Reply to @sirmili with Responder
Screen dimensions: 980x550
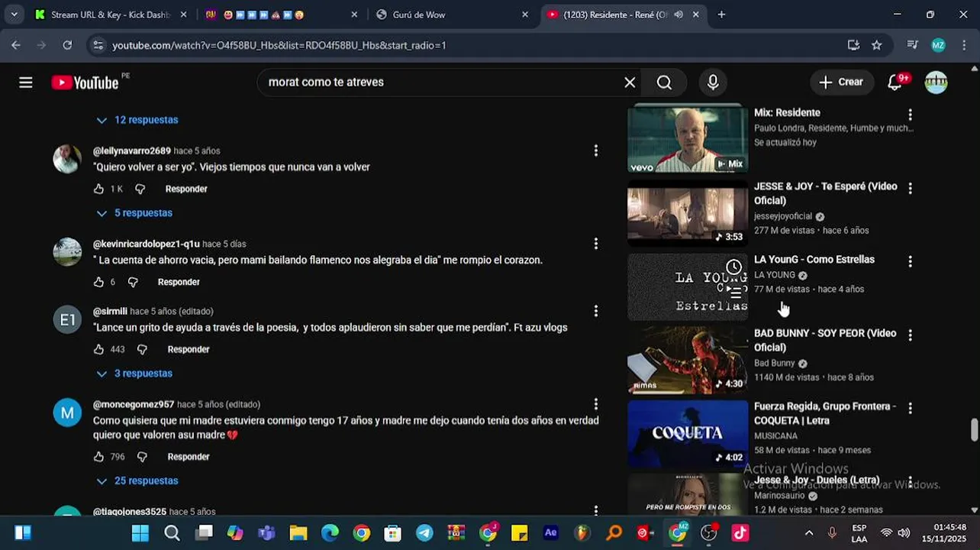(189, 349)
